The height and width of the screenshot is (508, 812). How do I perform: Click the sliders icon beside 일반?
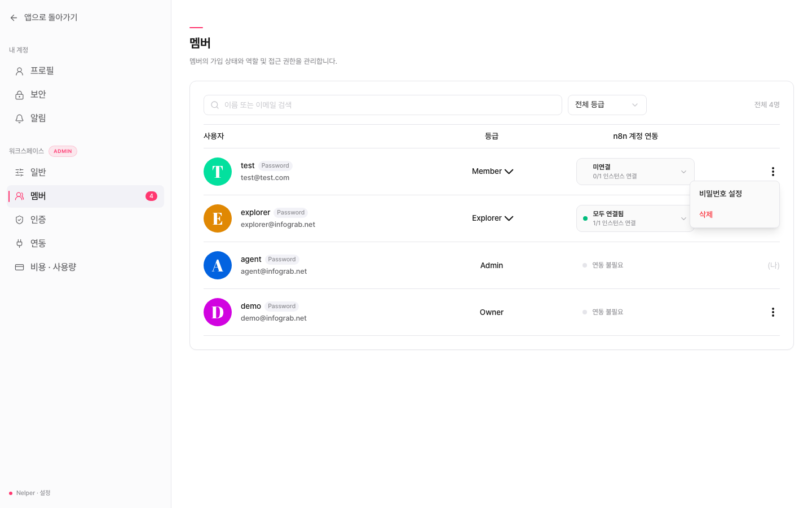[x=19, y=173]
